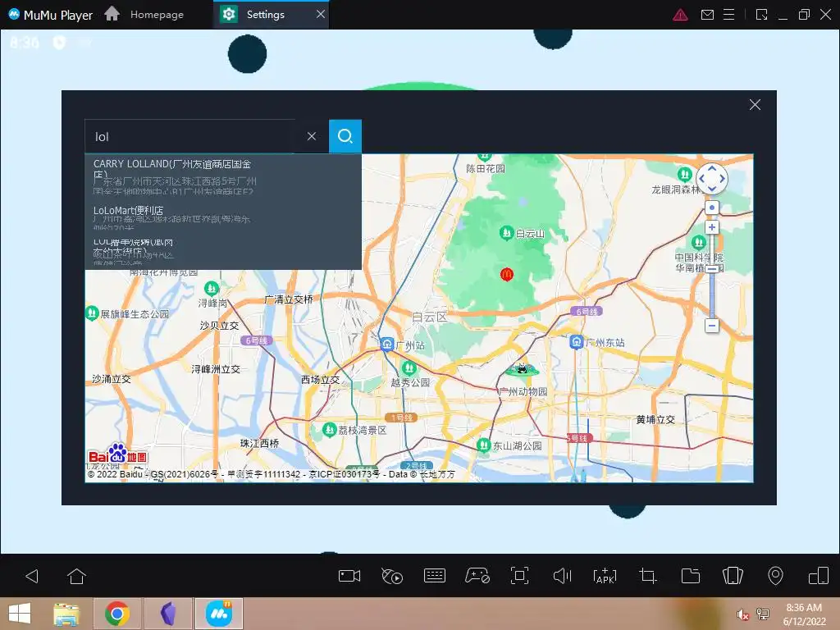The width and height of the screenshot is (840, 630).
Task: Pan the map up with the top arrow
Action: click(x=711, y=169)
